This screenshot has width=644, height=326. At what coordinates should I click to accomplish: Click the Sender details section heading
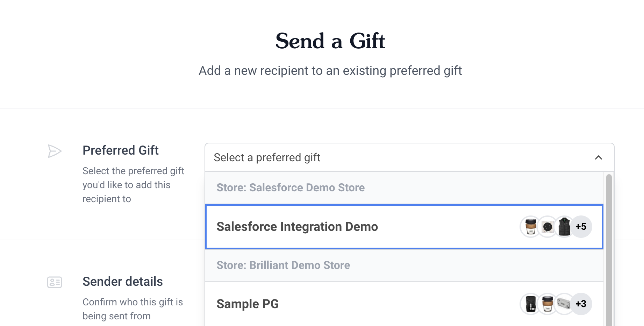[123, 282]
